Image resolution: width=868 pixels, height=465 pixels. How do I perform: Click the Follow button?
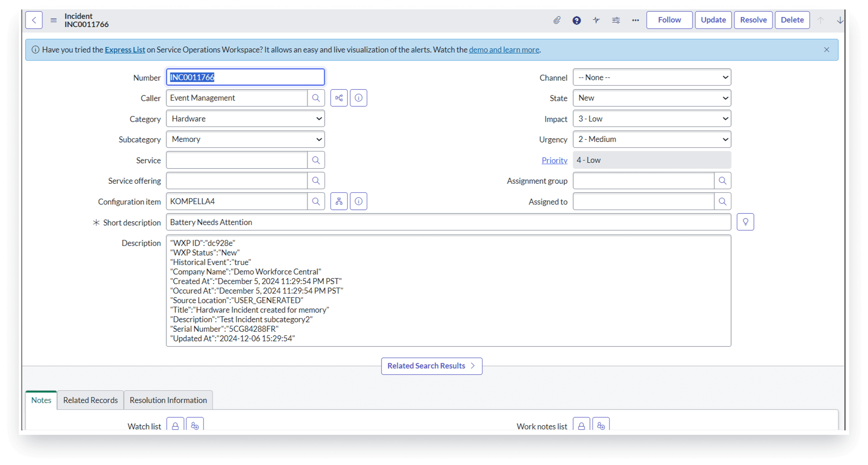click(669, 20)
